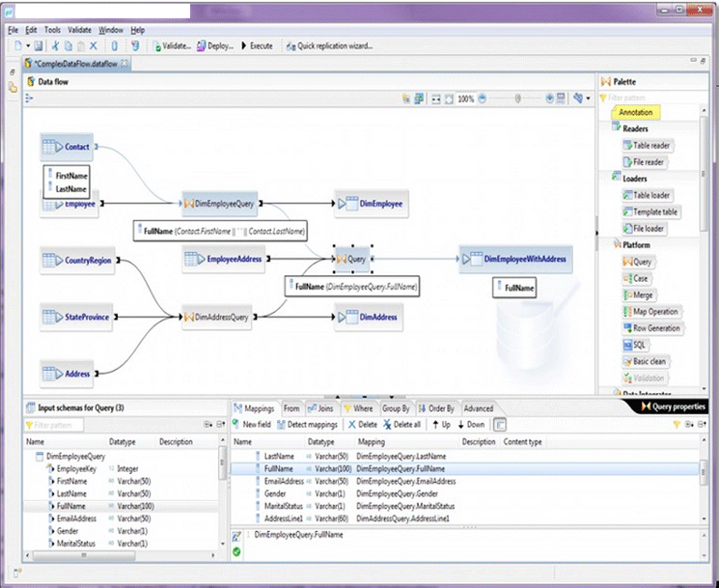
Task: Select the Map Operation palette tool
Action: pos(651,312)
